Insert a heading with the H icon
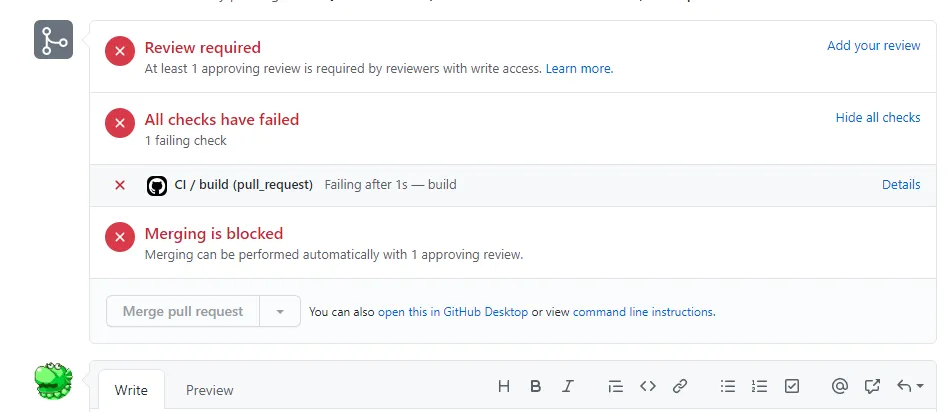This screenshot has height=412, width=951. click(x=504, y=386)
